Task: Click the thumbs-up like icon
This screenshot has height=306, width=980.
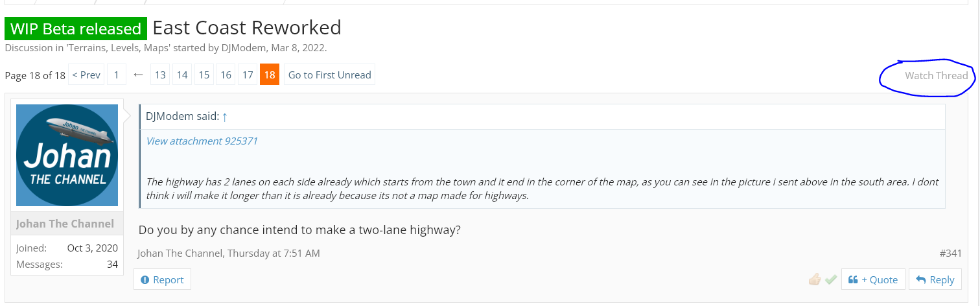Action: pos(815,279)
